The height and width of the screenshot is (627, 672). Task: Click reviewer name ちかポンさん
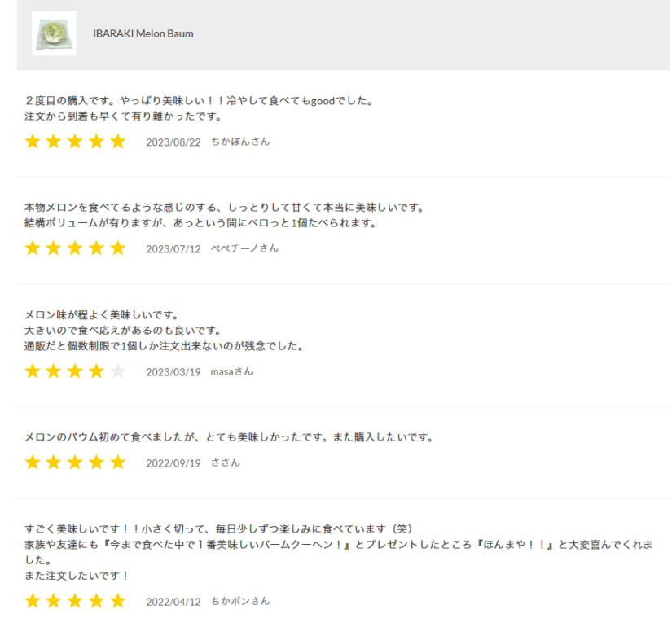(240, 601)
